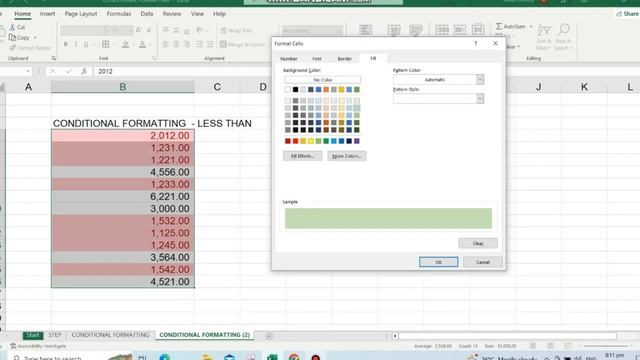Screen dimensions: 640x360
Task: Click Wrap Text in ribbon
Action: click(x=236, y=31)
